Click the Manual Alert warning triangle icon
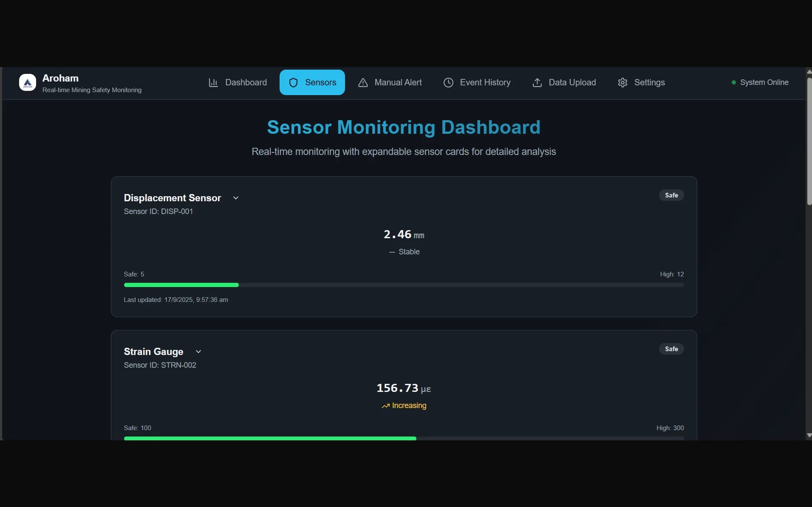The image size is (812, 507). 363,82
